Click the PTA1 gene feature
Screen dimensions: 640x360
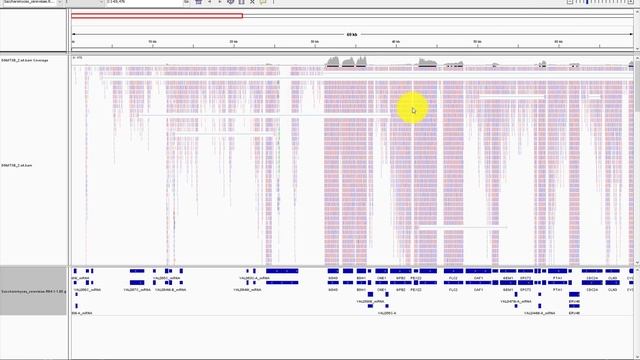pos(557,271)
